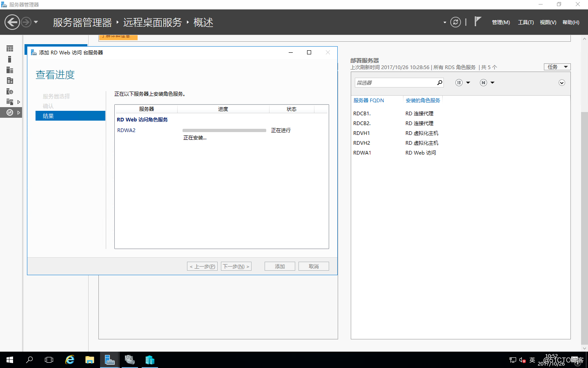
Task: Select the RDVH2 server row
Action: (460, 143)
